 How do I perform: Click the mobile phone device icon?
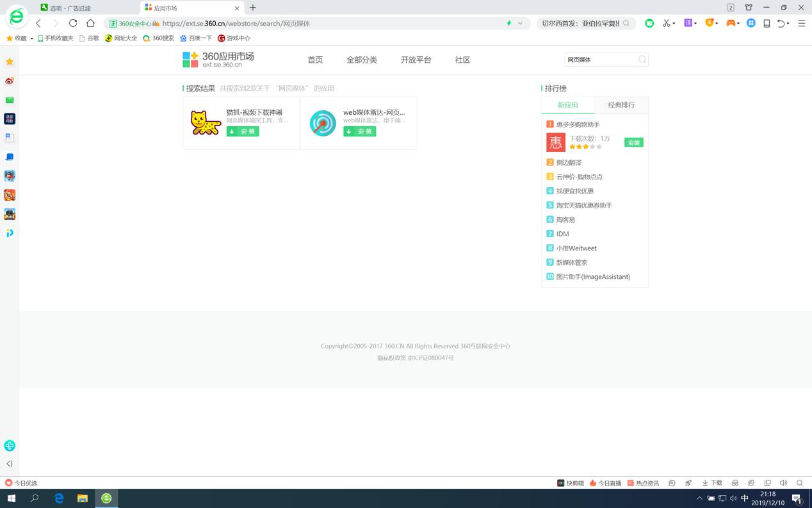(767, 23)
